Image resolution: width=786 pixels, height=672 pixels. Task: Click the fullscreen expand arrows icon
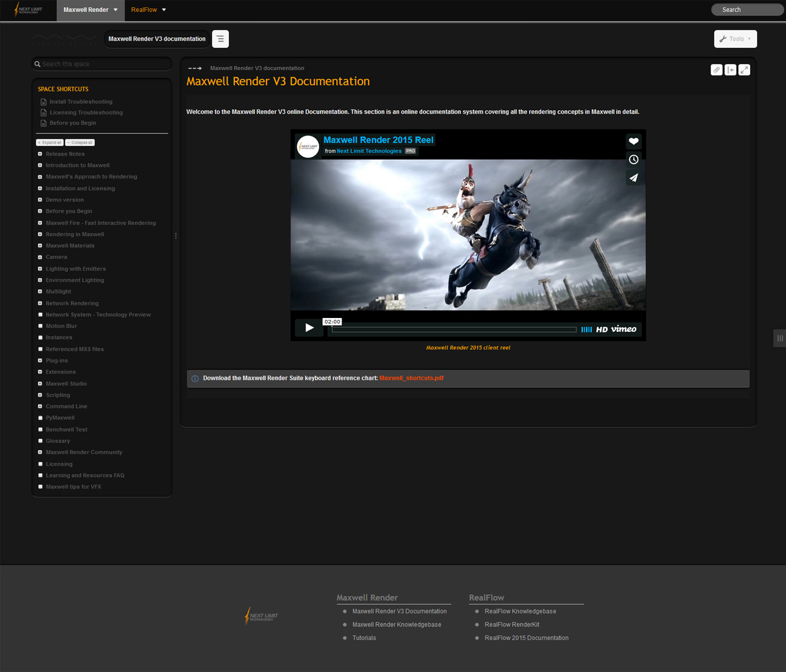pos(744,70)
